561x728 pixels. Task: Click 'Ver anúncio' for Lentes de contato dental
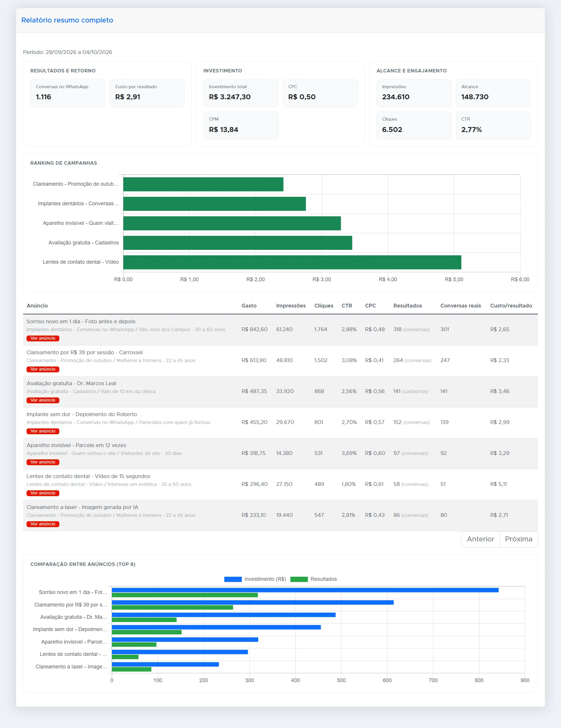click(43, 493)
